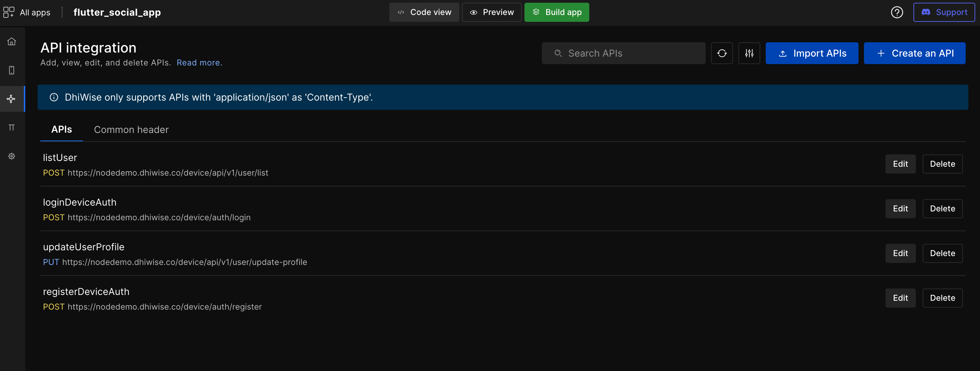
Task: Select the listUser API name
Action: click(x=60, y=158)
